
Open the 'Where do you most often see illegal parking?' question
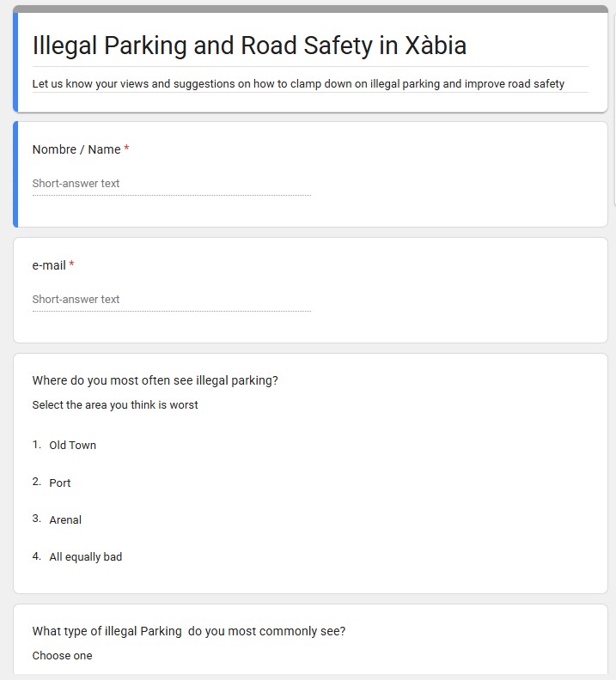click(x=155, y=380)
